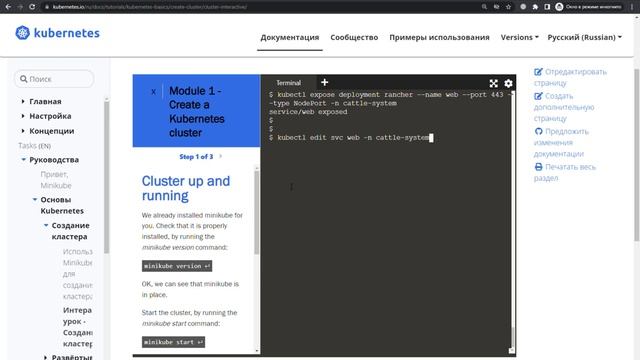
Task: Open browser zoom magnifier icon
Action: pos(484,7)
